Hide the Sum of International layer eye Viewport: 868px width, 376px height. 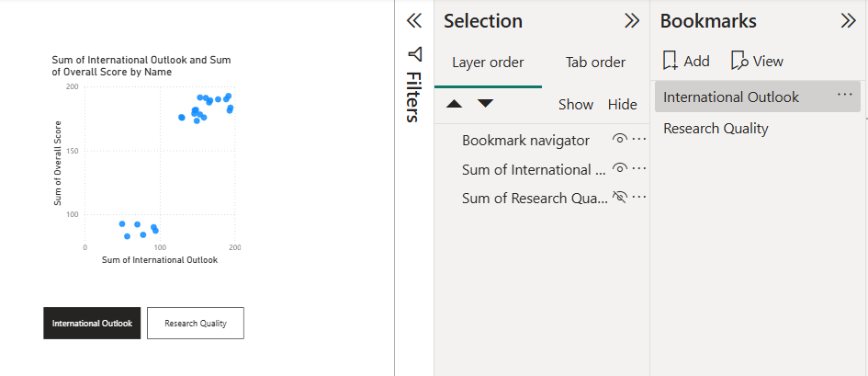619,168
